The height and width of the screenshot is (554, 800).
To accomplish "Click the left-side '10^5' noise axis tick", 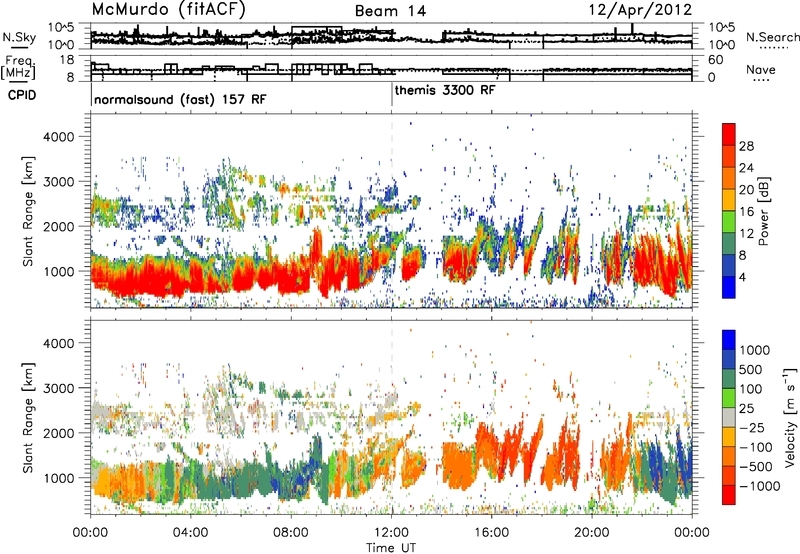I will point(61,27).
